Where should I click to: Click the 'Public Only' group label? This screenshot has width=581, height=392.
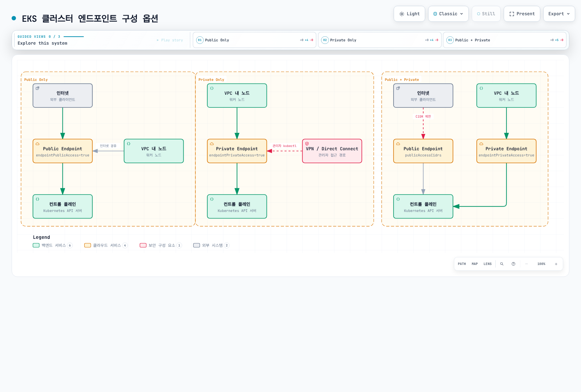pyautogui.click(x=36, y=80)
